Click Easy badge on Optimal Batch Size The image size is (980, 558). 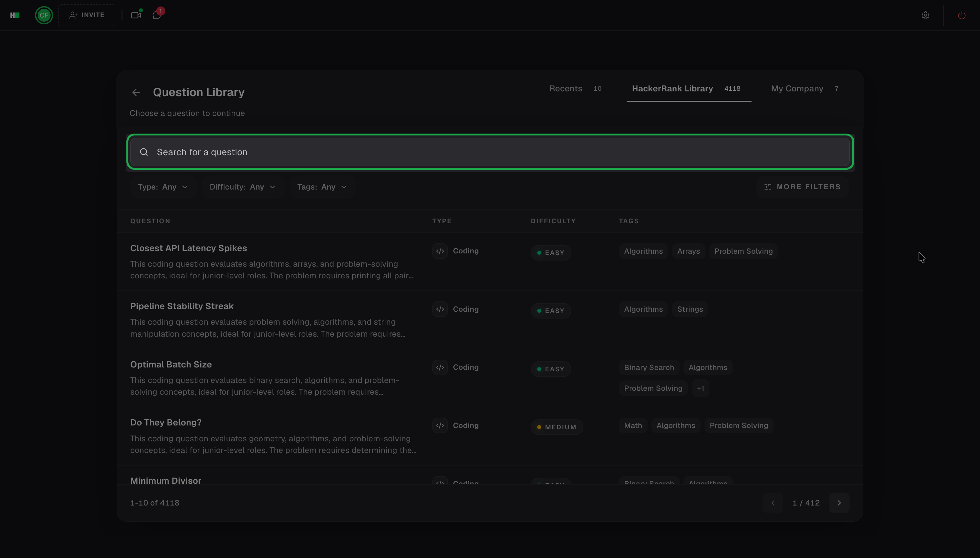551,369
